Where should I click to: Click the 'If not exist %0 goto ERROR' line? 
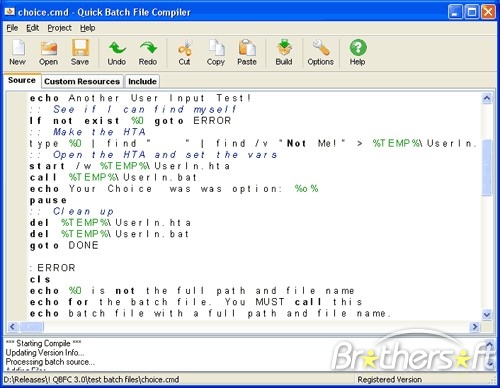coord(130,121)
